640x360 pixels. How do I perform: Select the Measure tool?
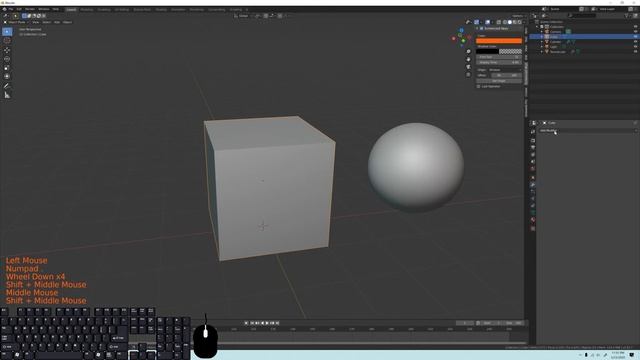(x=7, y=95)
